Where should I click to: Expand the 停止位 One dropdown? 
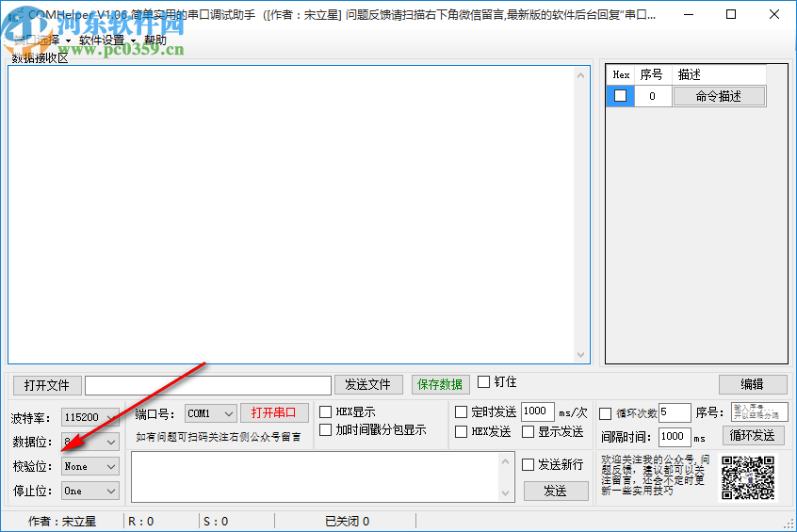[89, 491]
